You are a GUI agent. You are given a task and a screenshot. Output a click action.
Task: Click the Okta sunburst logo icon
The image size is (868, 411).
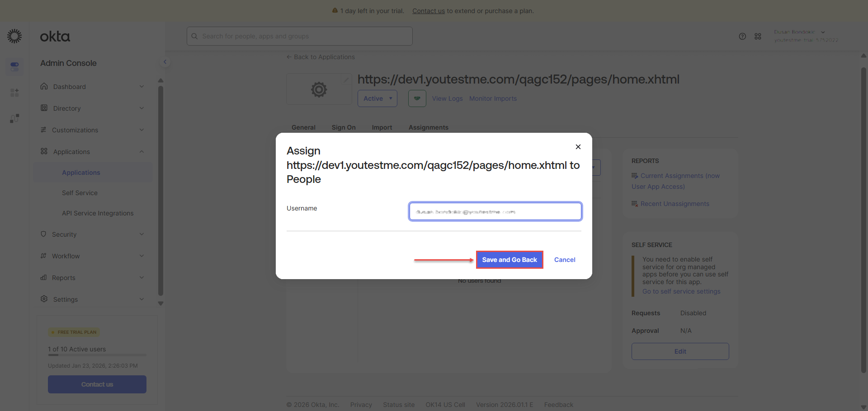[14, 36]
